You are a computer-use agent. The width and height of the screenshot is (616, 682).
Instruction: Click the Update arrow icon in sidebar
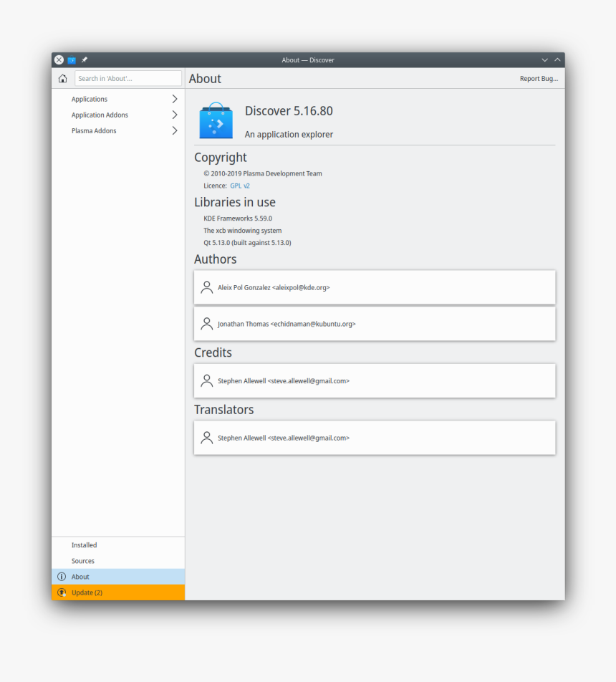(62, 592)
